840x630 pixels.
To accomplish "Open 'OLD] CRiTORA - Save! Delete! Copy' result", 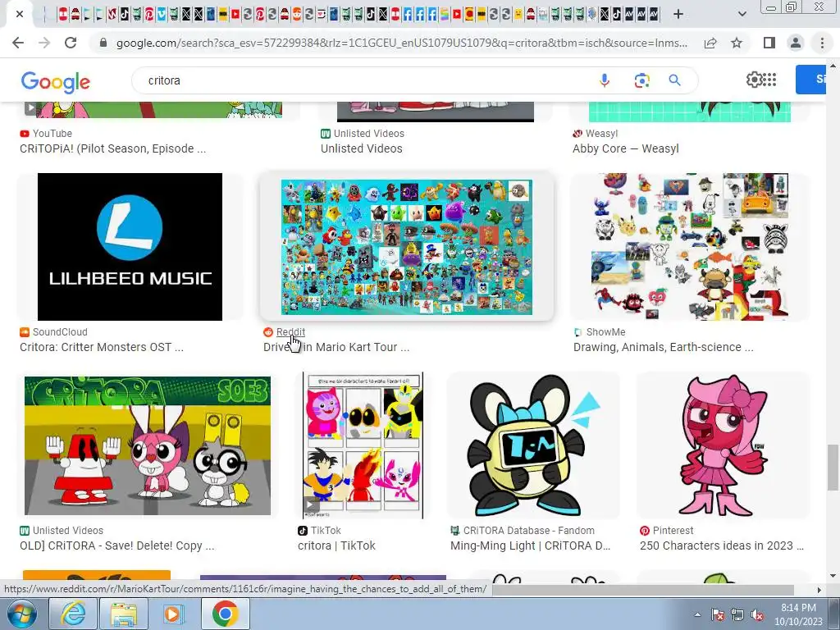I will pyautogui.click(x=116, y=546).
